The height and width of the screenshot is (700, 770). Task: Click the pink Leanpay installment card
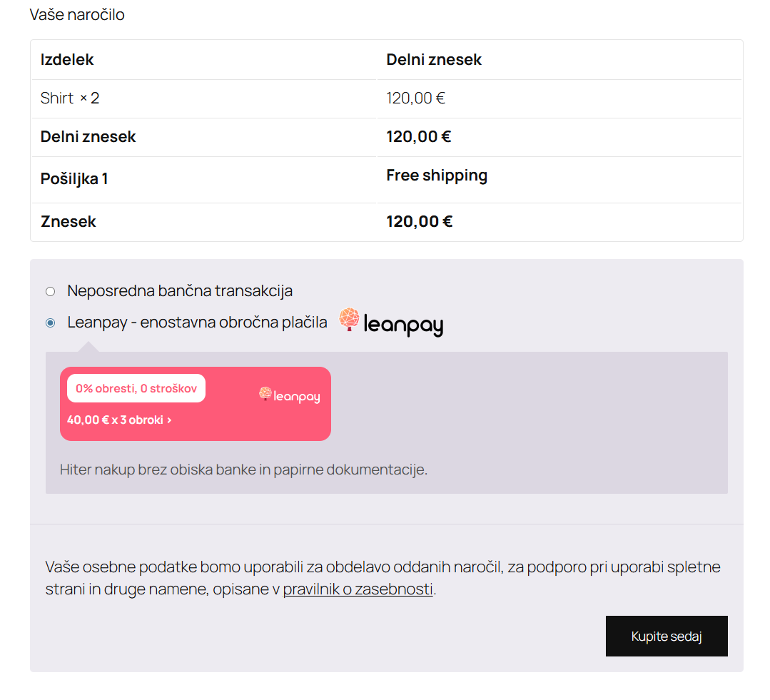[196, 403]
